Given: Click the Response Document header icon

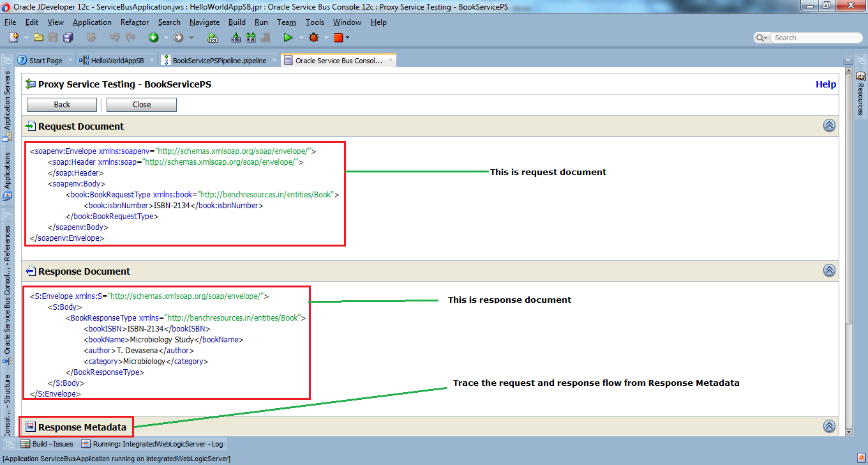Looking at the screenshot, I should coord(30,271).
